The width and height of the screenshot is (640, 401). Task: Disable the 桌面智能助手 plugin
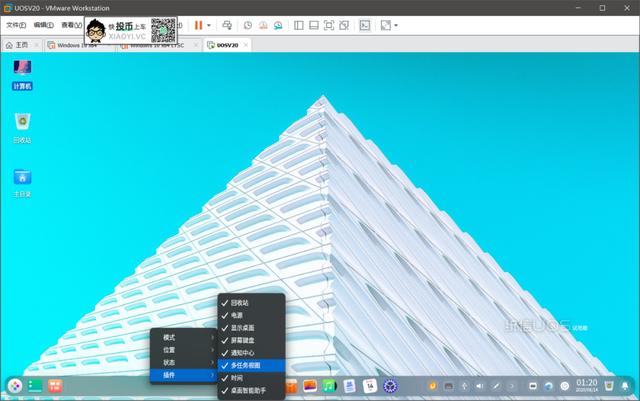point(251,391)
